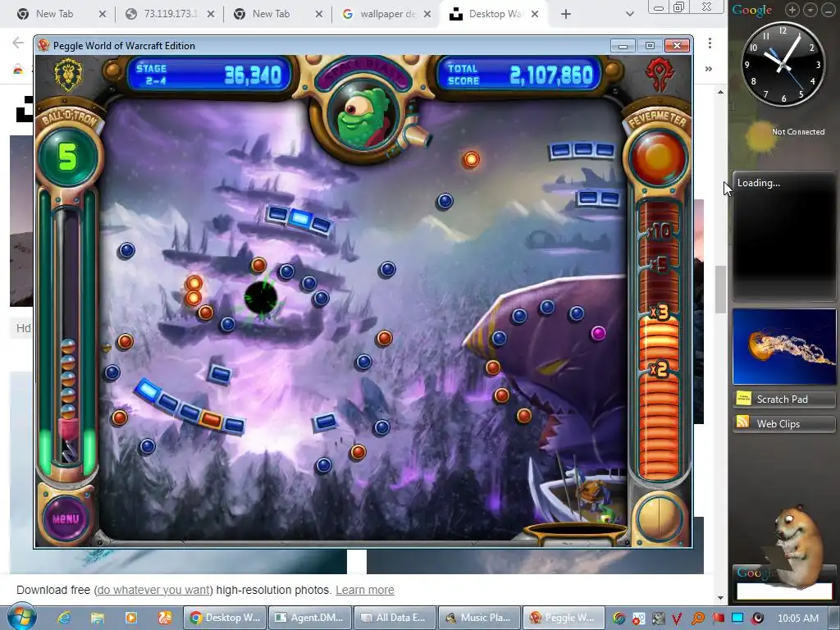This screenshot has width=840, height=630.
Task: Open a new browser tab with plus
Action: pyautogui.click(x=566, y=15)
